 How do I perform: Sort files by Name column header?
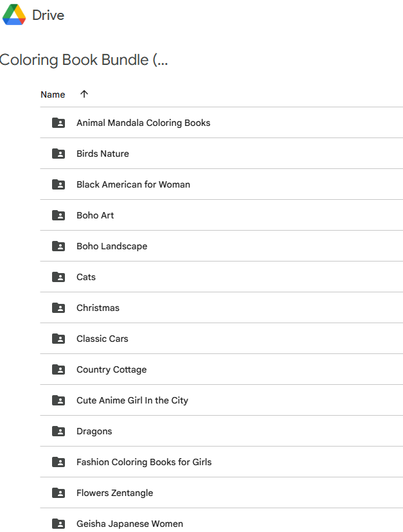tap(53, 94)
